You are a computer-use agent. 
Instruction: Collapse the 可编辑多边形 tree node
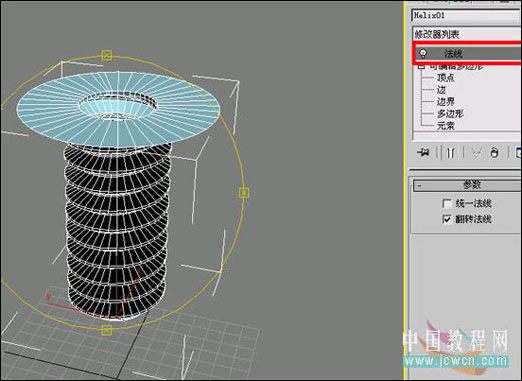[x=422, y=66]
